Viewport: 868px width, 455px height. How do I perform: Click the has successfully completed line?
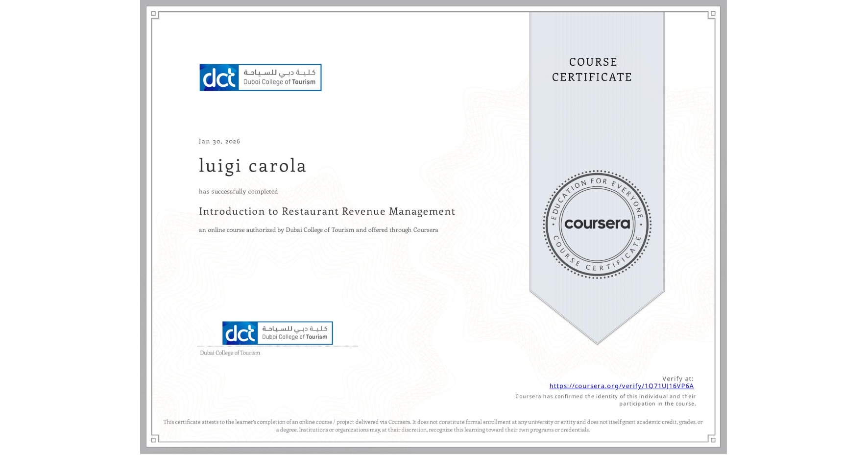point(238,191)
